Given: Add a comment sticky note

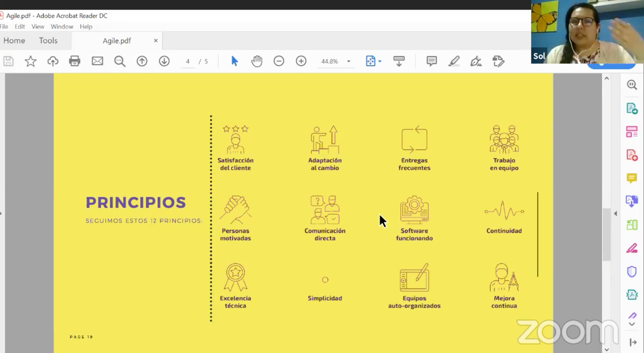Looking at the screenshot, I should click(431, 61).
